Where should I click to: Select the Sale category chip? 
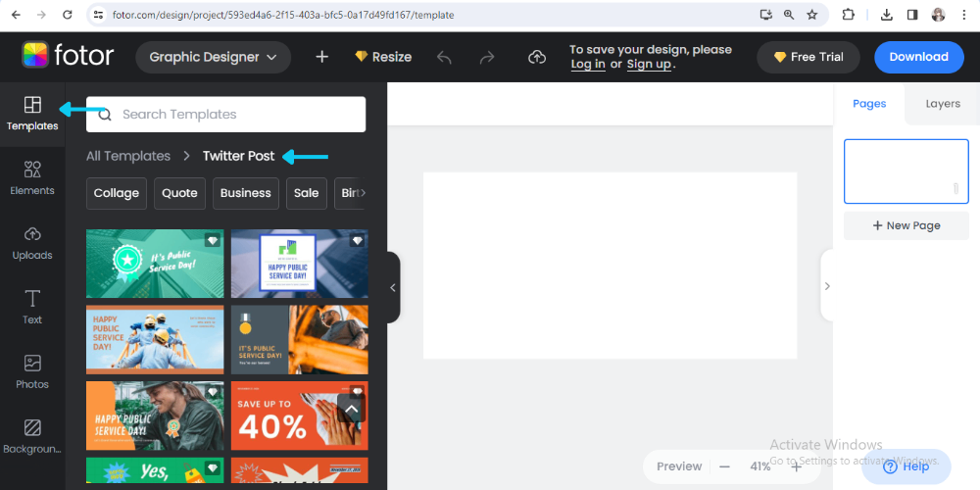306,193
